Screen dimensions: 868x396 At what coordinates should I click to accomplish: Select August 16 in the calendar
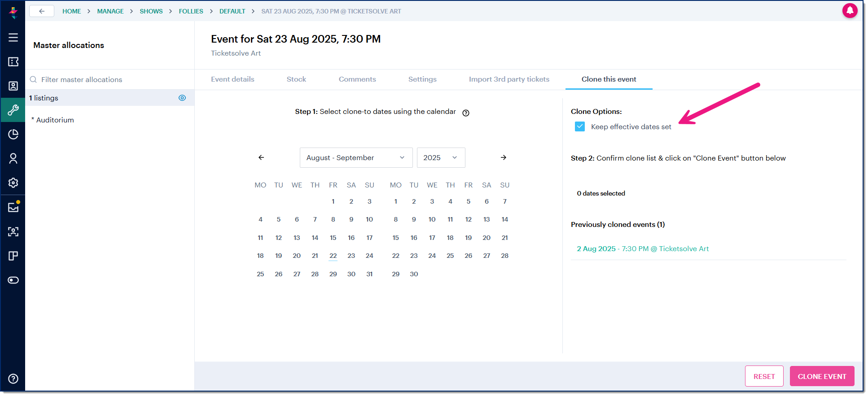coord(351,238)
